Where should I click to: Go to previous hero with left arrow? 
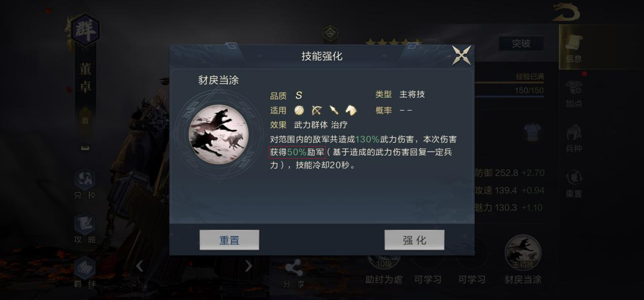(x=140, y=266)
